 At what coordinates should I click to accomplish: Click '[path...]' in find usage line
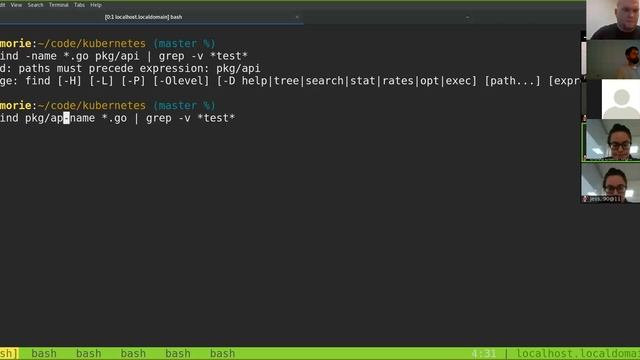click(512, 81)
